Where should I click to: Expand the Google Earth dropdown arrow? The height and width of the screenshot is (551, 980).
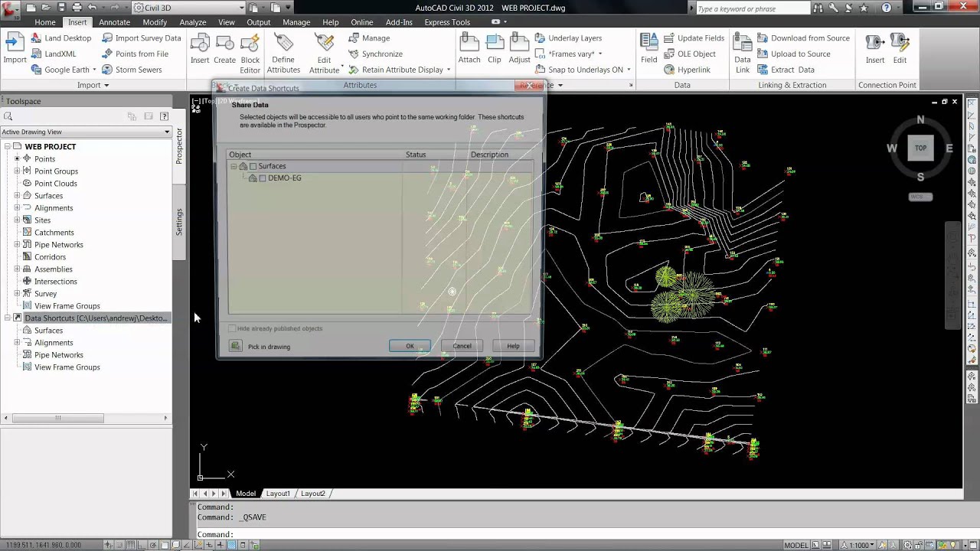(94, 70)
